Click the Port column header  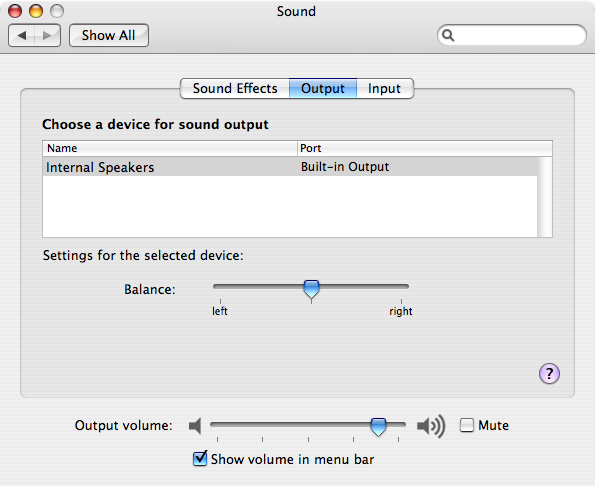tap(425, 148)
